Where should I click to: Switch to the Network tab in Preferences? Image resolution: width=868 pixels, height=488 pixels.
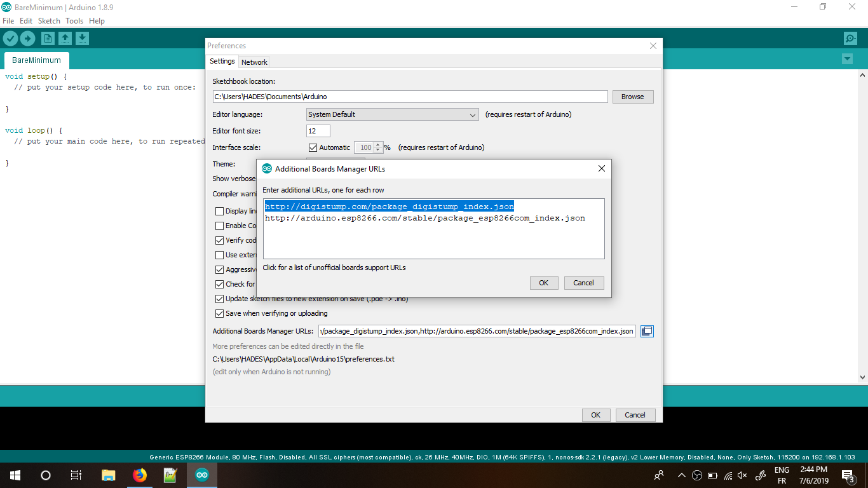click(x=254, y=62)
